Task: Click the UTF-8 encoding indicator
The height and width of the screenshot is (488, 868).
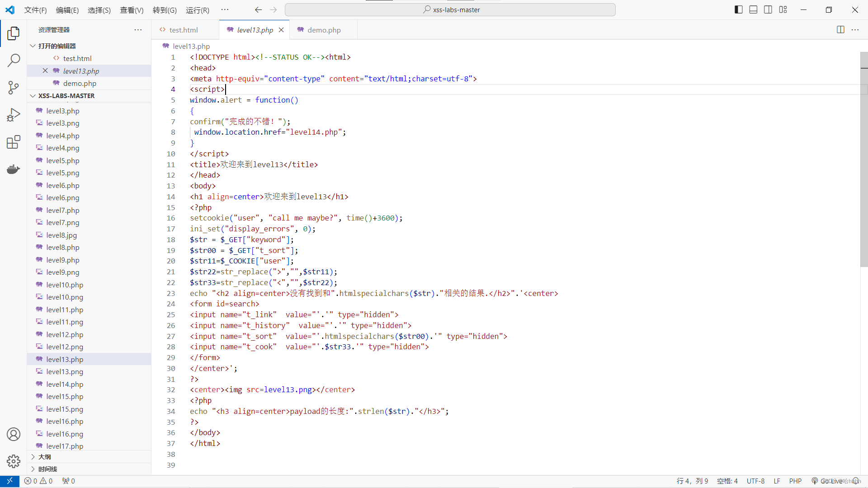Action: click(755, 481)
